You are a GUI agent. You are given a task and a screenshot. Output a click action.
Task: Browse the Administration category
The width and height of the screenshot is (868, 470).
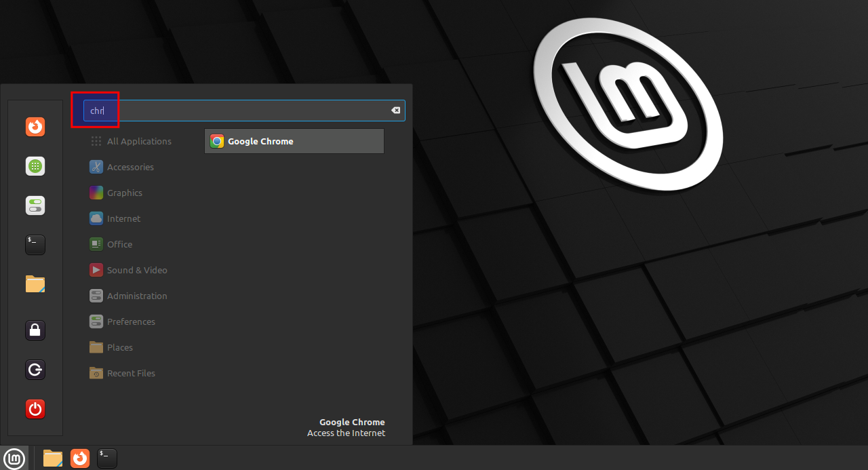pyautogui.click(x=136, y=296)
